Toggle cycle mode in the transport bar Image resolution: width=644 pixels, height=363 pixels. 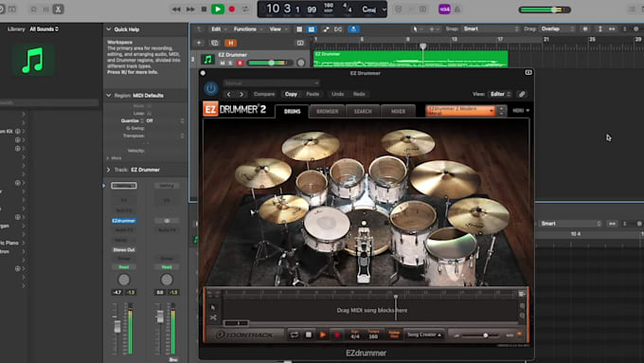point(245,9)
